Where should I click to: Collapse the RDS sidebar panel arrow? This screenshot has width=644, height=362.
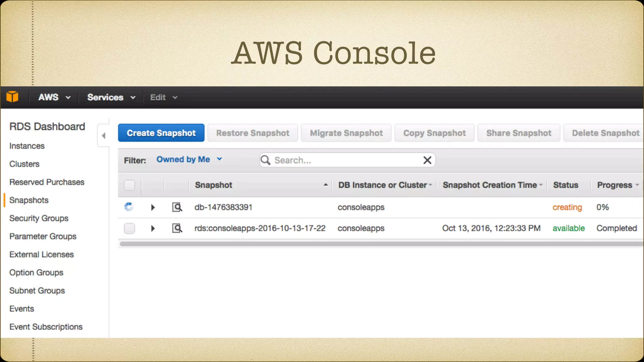pos(103,136)
